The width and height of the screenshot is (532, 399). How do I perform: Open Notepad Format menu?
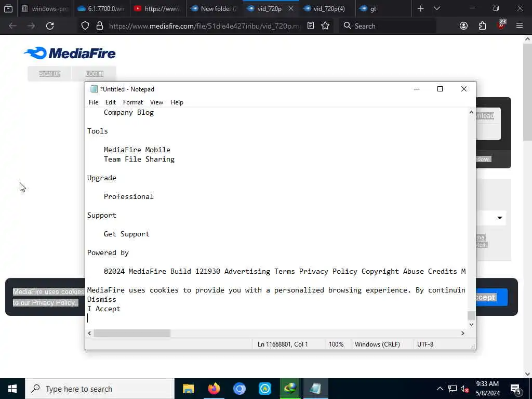(x=132, y=102)
